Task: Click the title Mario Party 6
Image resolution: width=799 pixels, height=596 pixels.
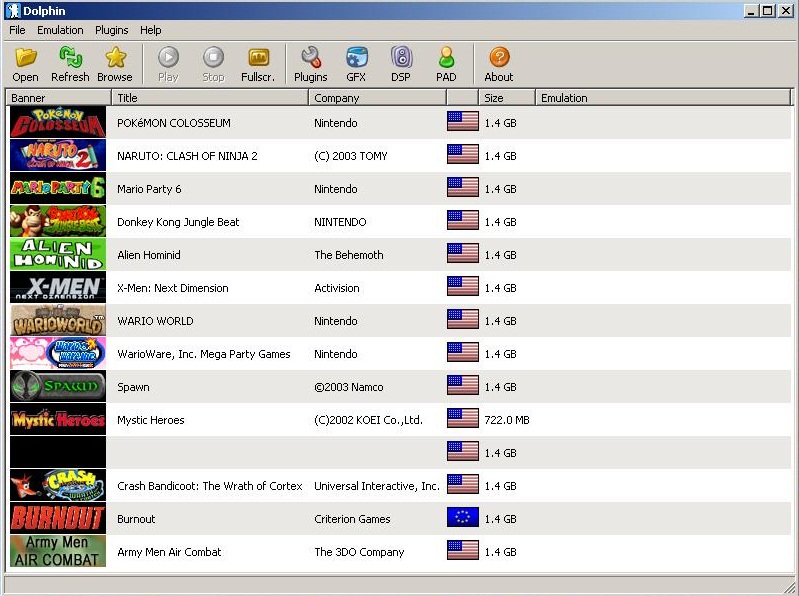Action: point(149,189)
